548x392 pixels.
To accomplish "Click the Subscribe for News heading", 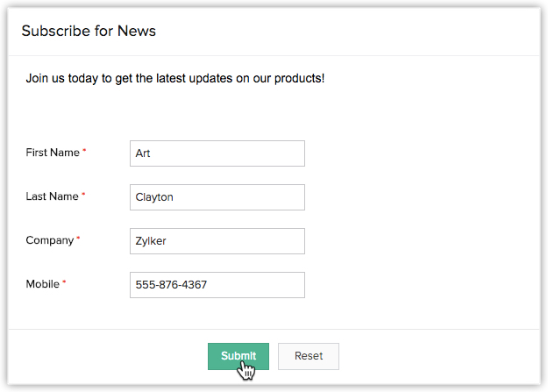I will point(89,31).
